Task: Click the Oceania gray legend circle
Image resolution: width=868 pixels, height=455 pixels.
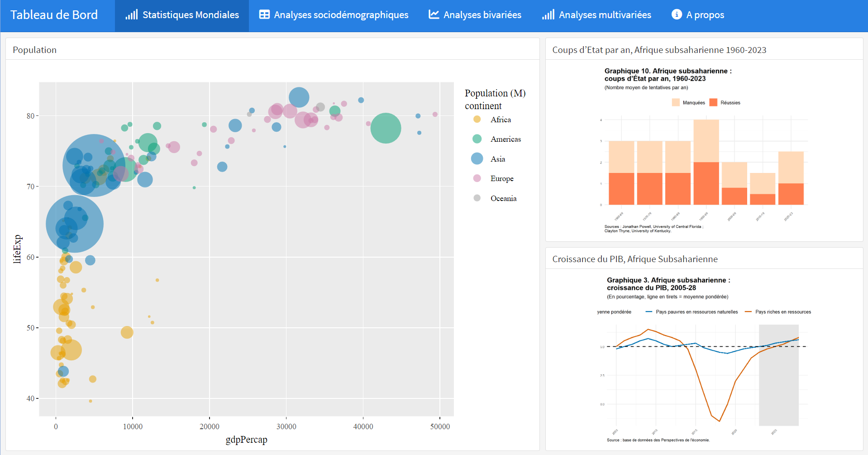Action: tap(477, 198)
